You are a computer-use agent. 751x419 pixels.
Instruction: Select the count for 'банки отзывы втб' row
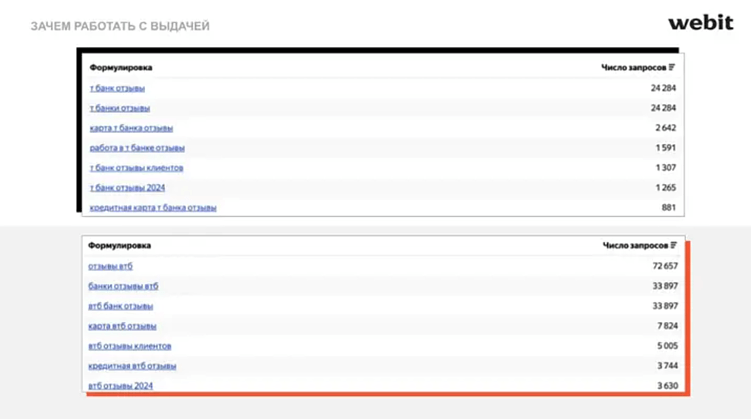(665, 286)
